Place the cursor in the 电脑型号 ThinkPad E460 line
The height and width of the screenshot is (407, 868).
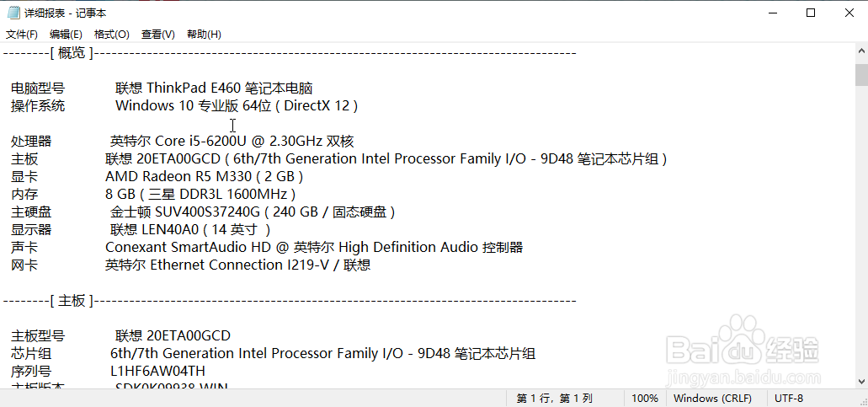click(162, 88)
